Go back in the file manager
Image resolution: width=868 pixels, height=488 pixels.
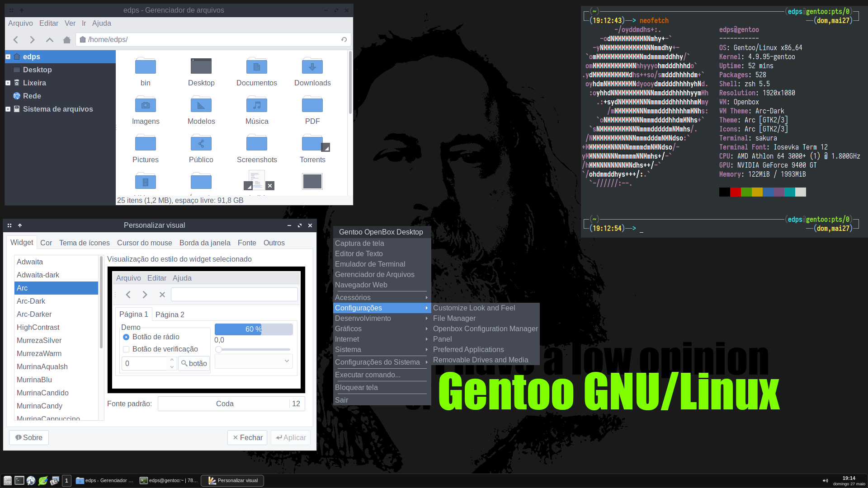16,40
